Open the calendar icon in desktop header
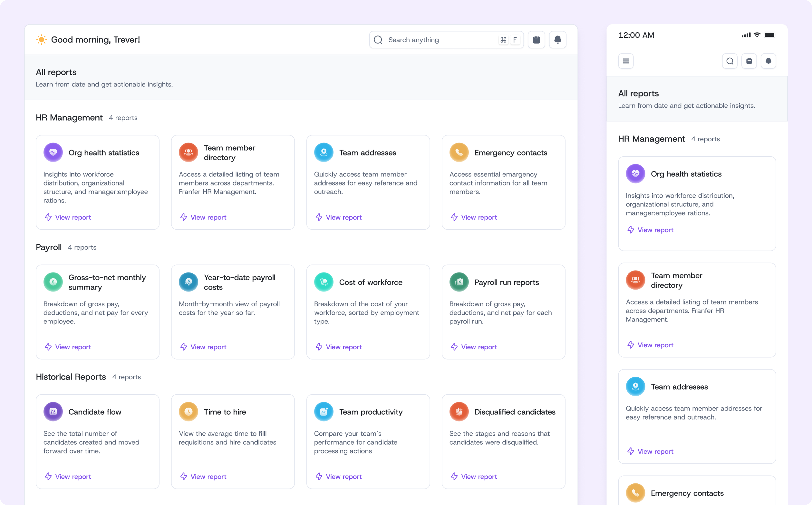The width and height of the screenshot is (812, 505). coord(536,40)
